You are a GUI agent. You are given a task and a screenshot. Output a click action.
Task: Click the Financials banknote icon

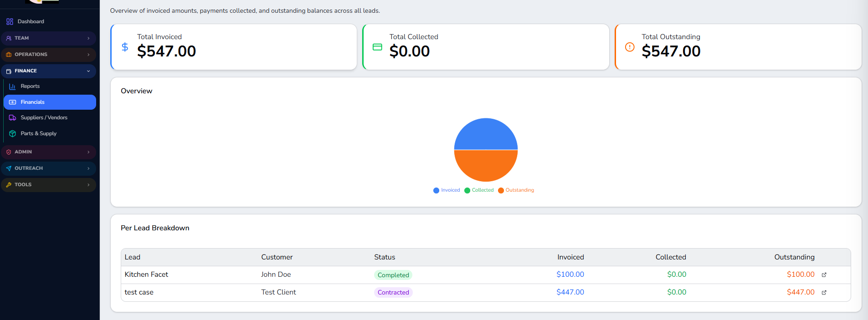coord(12,102)
